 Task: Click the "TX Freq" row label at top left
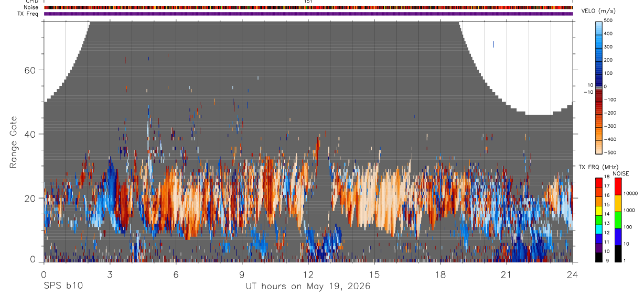29,14
